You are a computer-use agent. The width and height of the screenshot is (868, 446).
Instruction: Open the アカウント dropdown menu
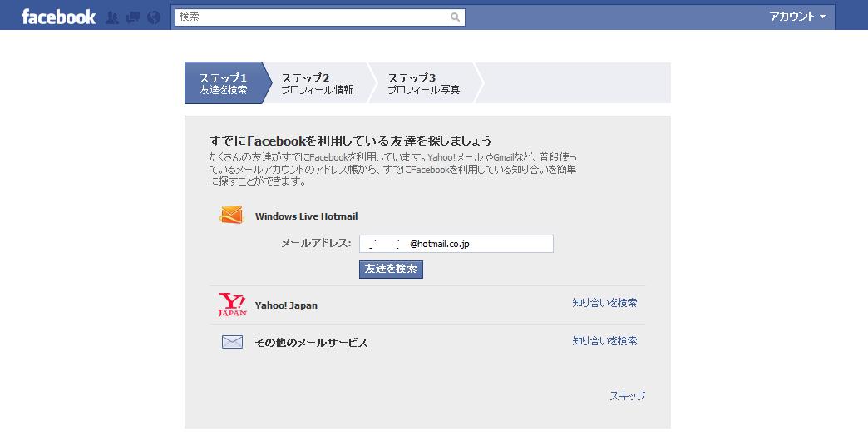point(797,17)
